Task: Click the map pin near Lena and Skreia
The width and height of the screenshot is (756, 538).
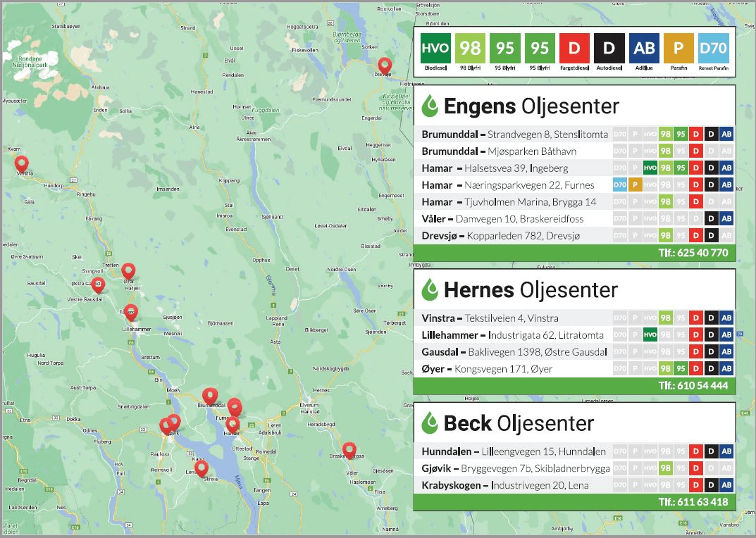Action: tap(202, 468)
